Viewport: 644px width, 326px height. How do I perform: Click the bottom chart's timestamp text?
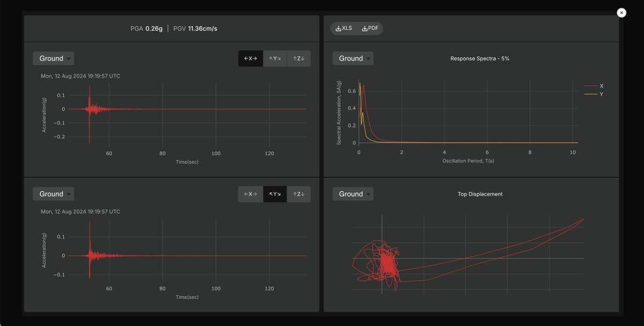point(80,212)
